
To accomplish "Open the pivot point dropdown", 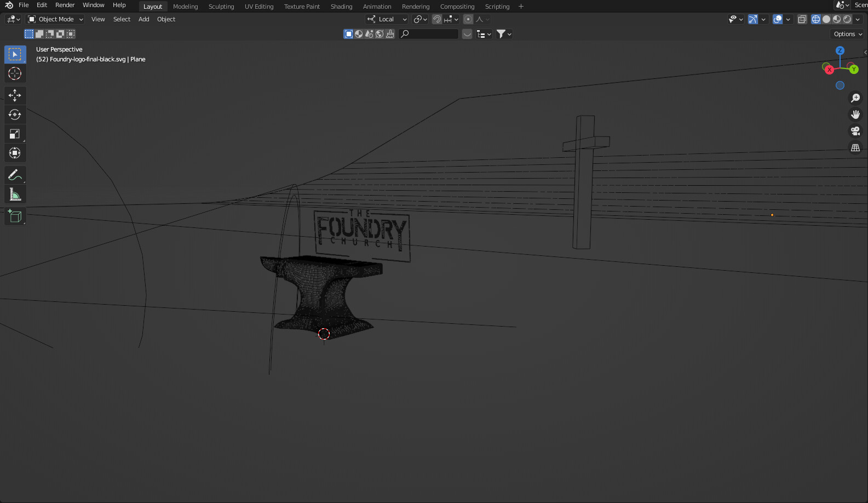I will [x=421, y=19].
